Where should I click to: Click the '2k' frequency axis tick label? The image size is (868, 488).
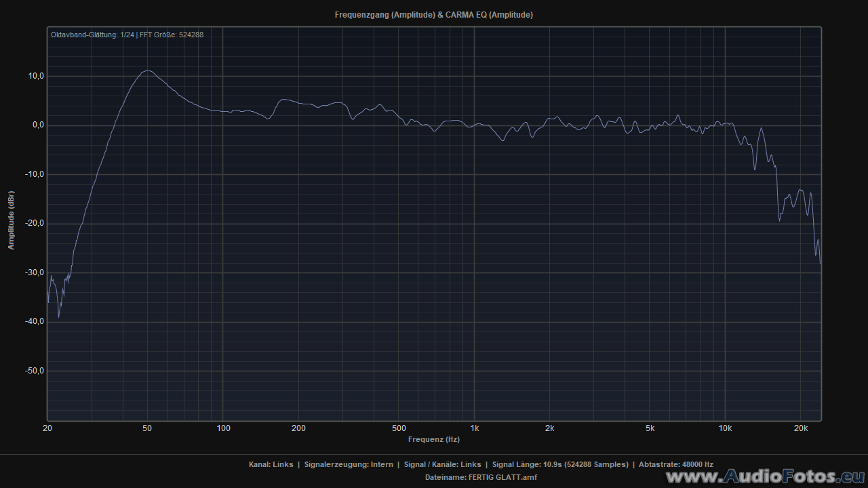(549, 428)
